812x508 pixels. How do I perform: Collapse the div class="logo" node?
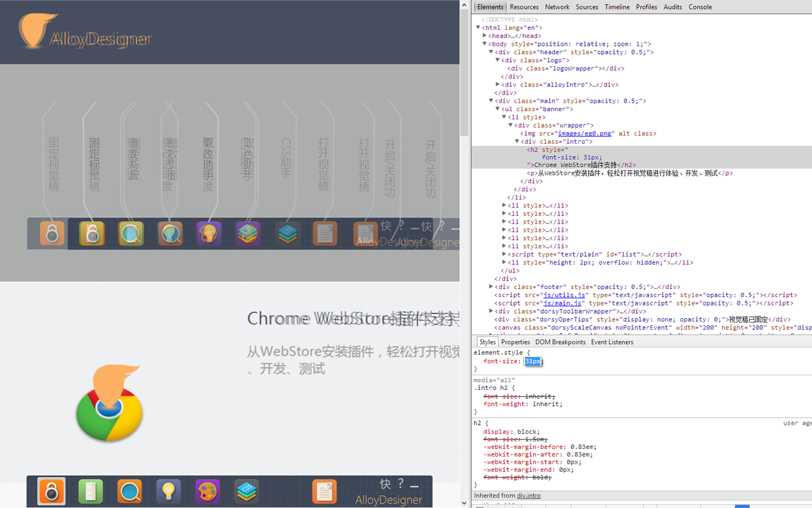pyautogui.click(x=498, y=60)
